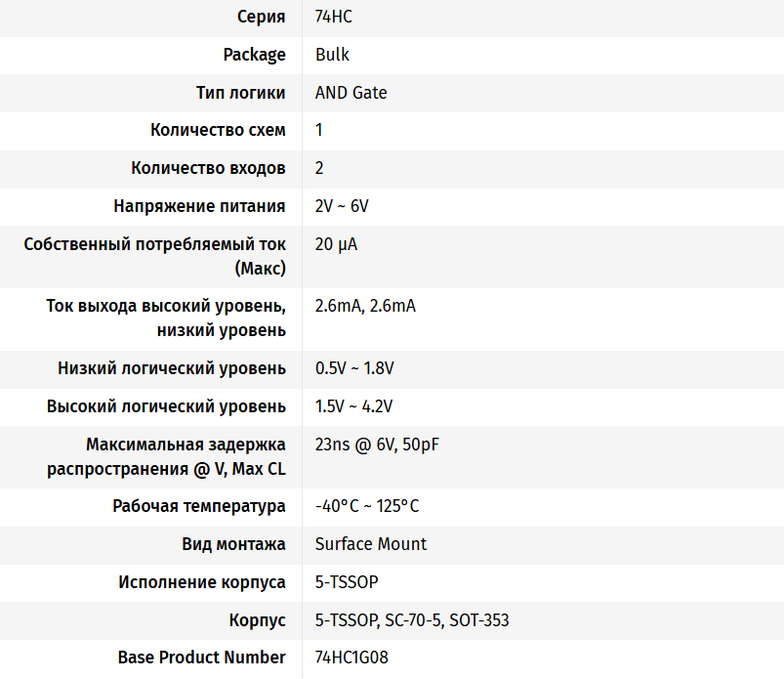Select the Количество входов label
This screenshot has height=679, width=784.
pyautogui.click(x=208, y=168)
